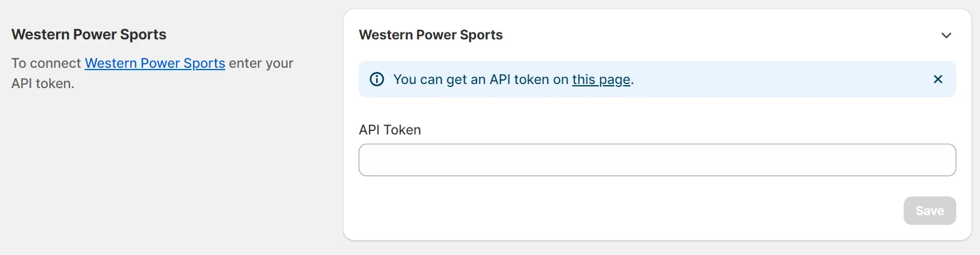980x255 pixels.
Task: Click the word 'Sports' in the card title
Action: pos(481,35)
